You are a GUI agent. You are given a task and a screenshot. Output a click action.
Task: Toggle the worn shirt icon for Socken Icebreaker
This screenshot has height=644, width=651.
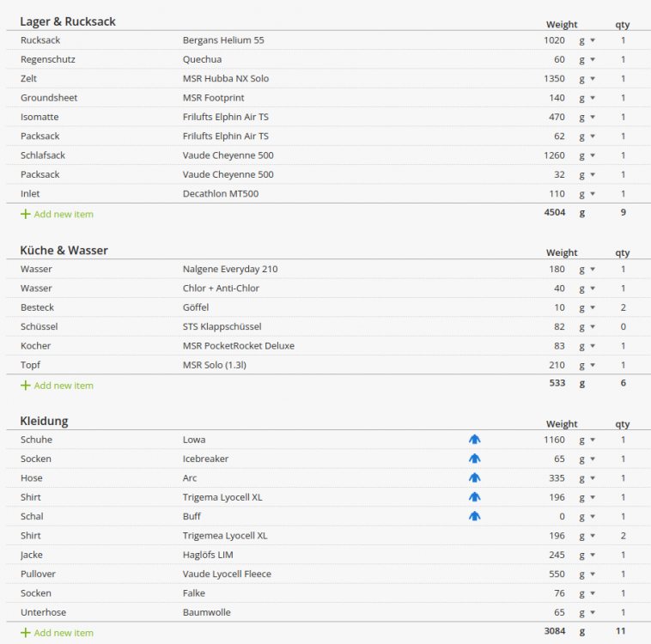tap(475, 459)
